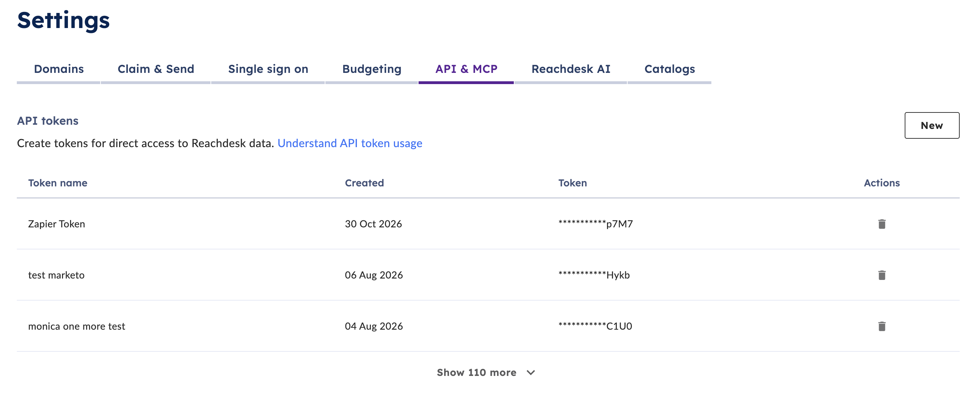Select the test marketo name cell
This screenshot has width=980, height=405.
(x=56, y=275)
